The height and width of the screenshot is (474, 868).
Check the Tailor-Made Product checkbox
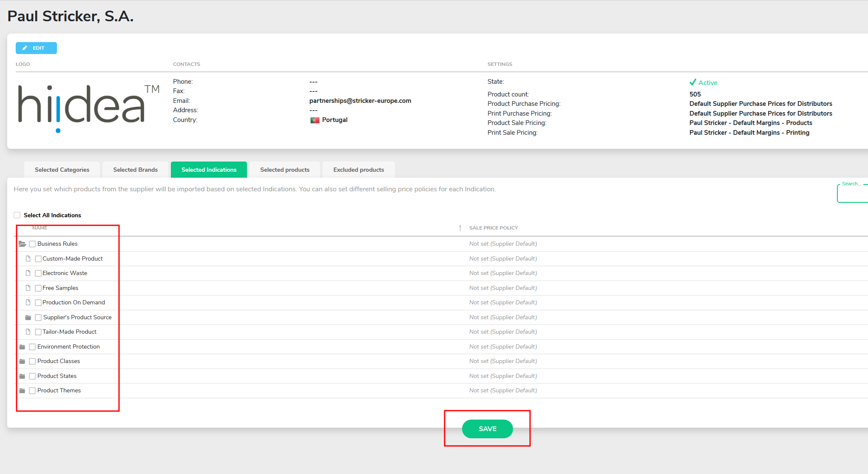click(38, 332)
